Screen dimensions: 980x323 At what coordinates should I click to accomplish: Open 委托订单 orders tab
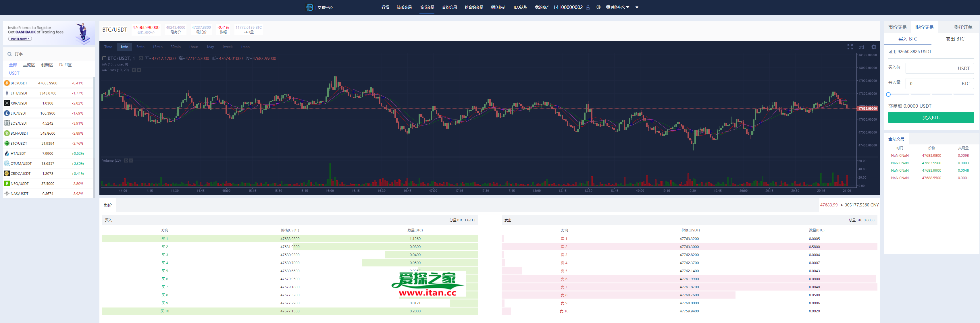click(963, 27)
